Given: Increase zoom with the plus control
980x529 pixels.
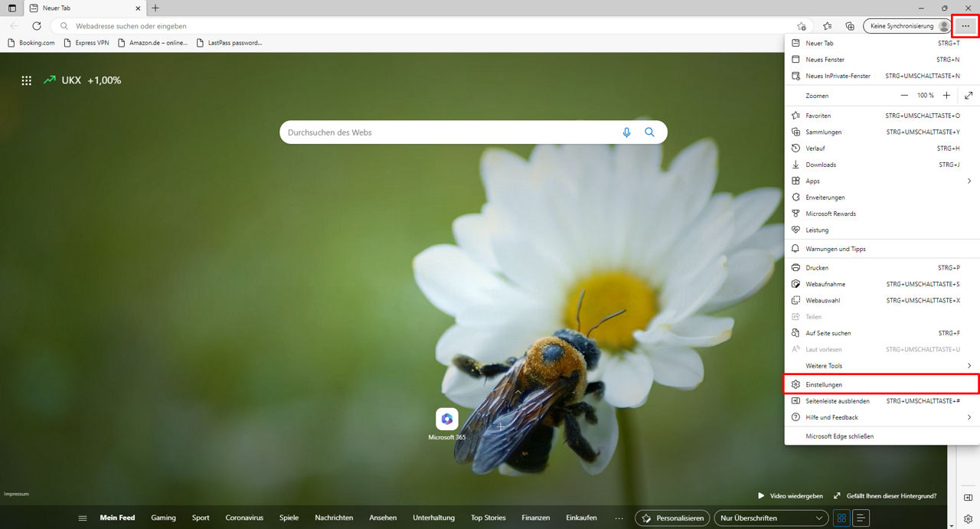Looking at the screenshot, I should pyautogui.click(x=946, y=95).
